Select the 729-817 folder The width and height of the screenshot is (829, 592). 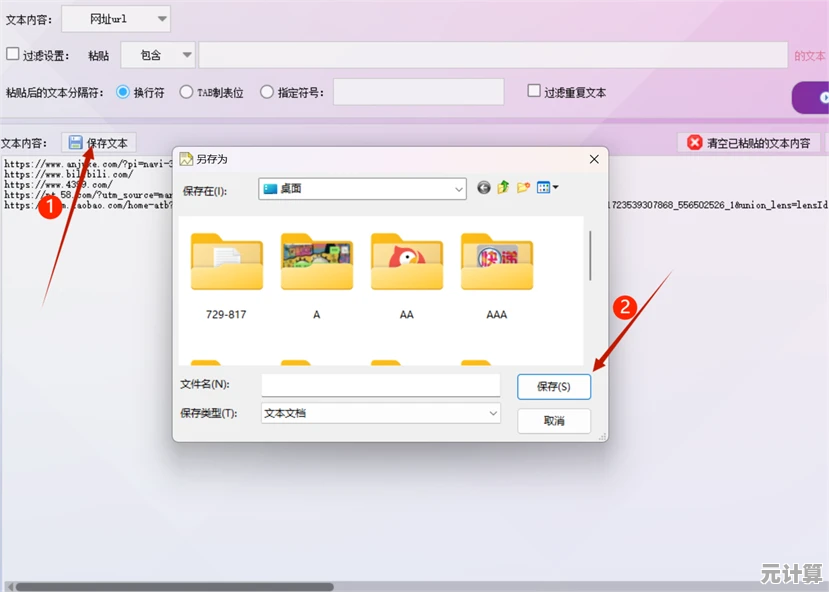pos(226,276)
